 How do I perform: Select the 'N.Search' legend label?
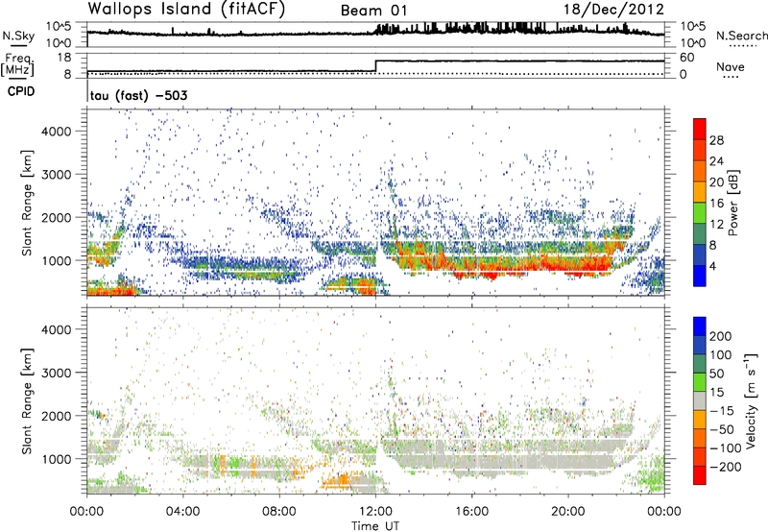742,36
